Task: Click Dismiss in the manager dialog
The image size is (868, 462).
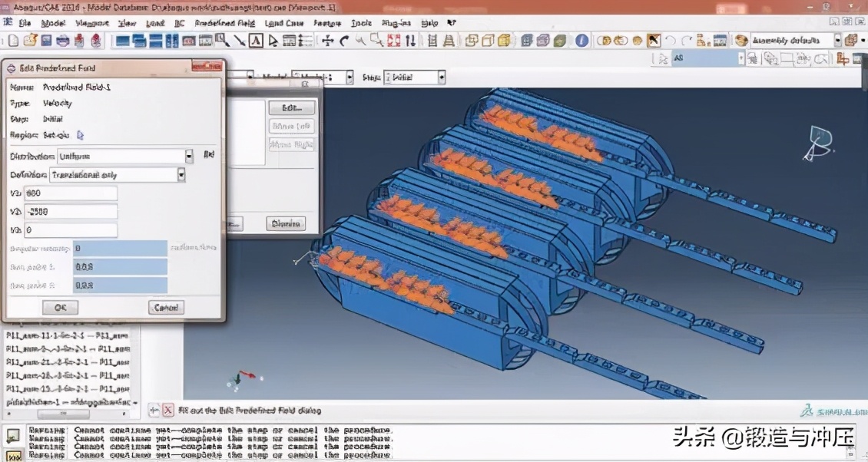Action: tap(286, 223)
